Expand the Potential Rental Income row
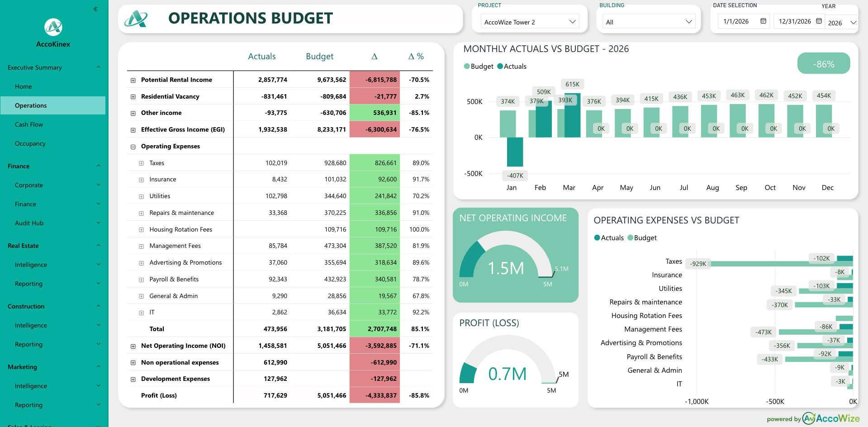 click(x=133, y=80)
